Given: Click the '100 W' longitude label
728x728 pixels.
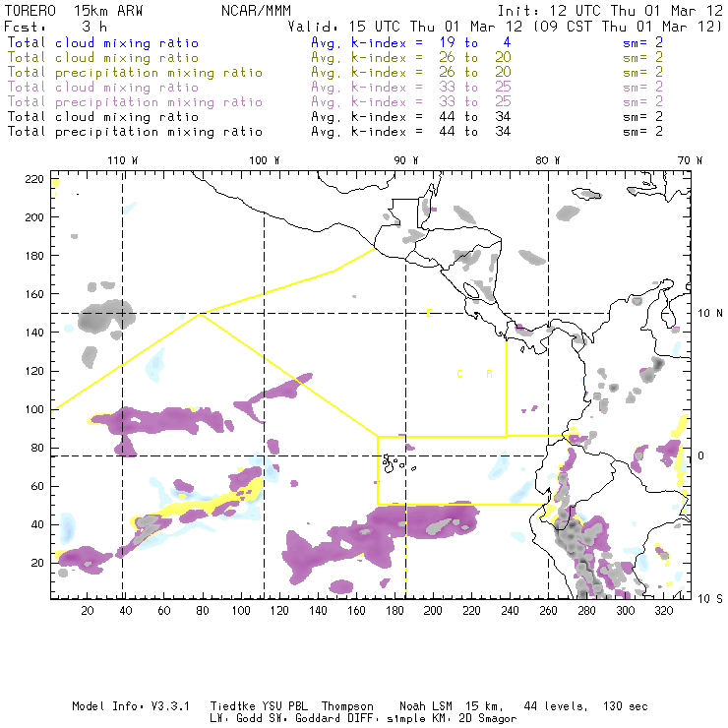Looking at the screenshot, I should point(265,160).
